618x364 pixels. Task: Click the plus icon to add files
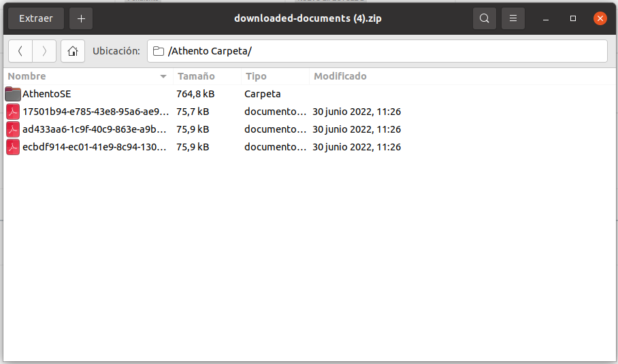click(x=81, y=18)
